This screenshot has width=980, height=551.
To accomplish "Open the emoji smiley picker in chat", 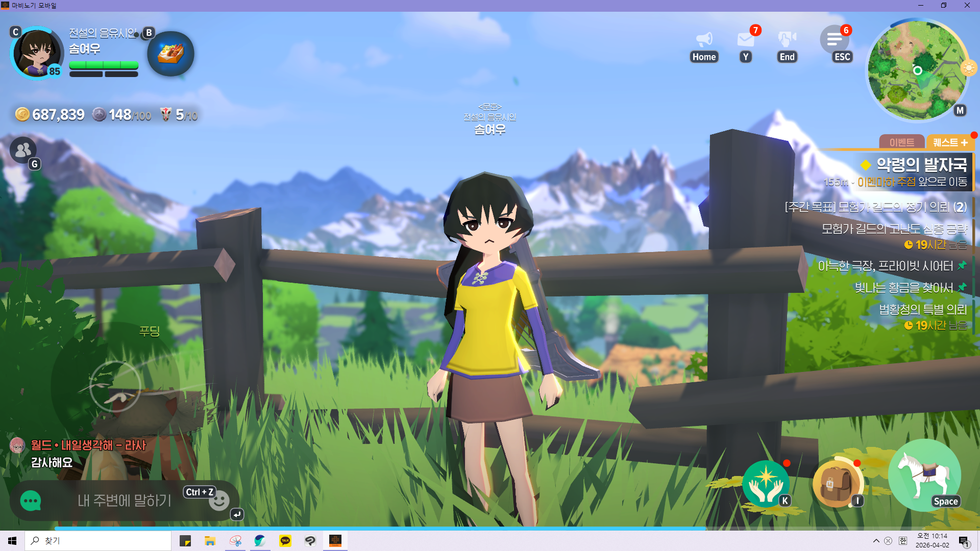I will pos(219,501).
